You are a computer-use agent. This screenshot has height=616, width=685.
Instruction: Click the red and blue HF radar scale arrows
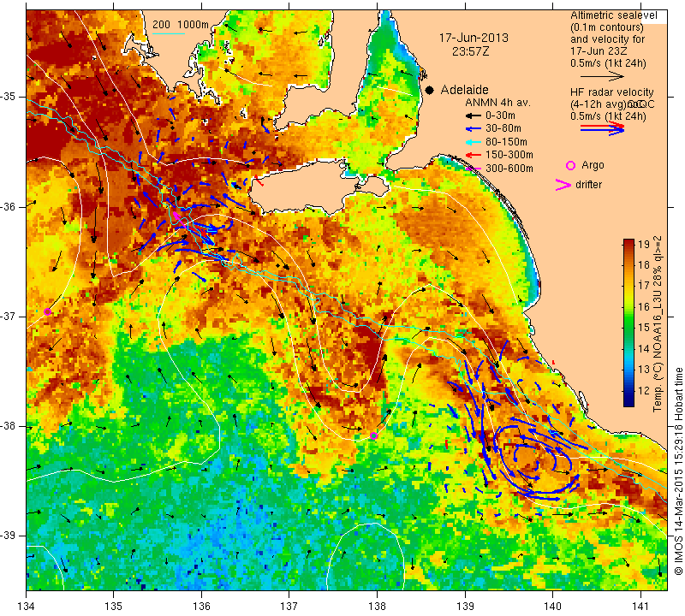[602, 128]
